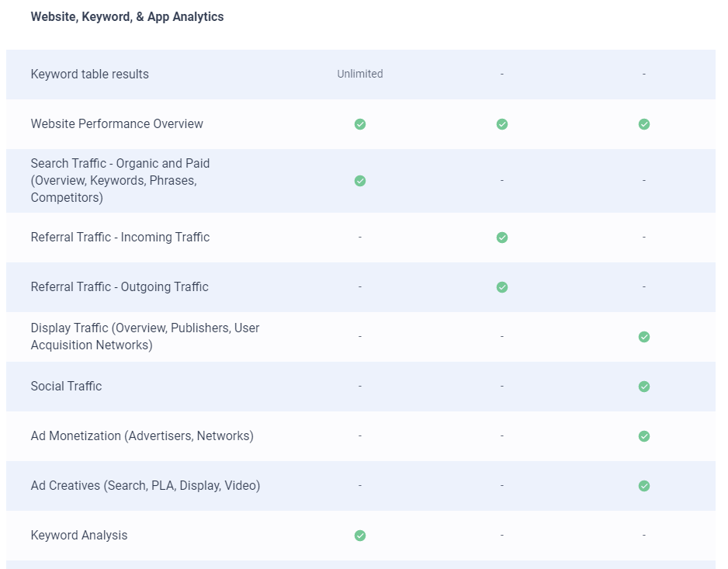This screenshot has height=569, width=728.
Task: Click last-column checkmark in Website Performance Overview row
Action: click(x=643, y=124)
